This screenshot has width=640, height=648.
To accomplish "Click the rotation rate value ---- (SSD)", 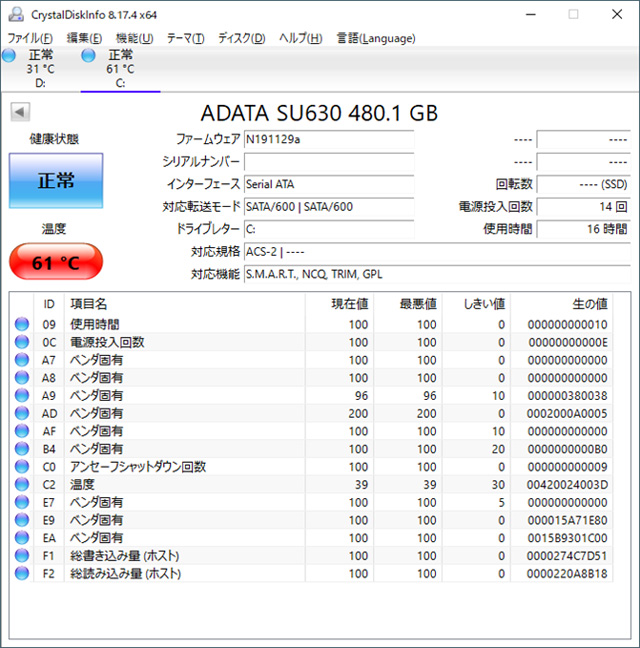I will click(x=584, y=184).
